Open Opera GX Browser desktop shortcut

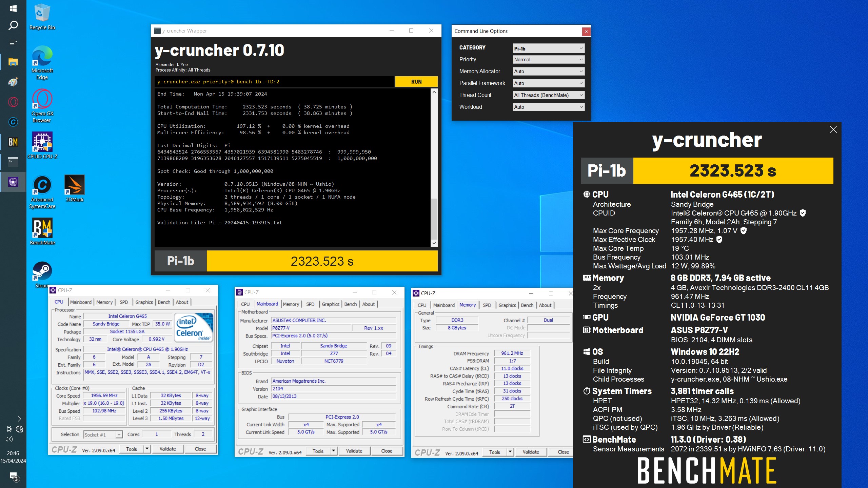tap(42, 106)
